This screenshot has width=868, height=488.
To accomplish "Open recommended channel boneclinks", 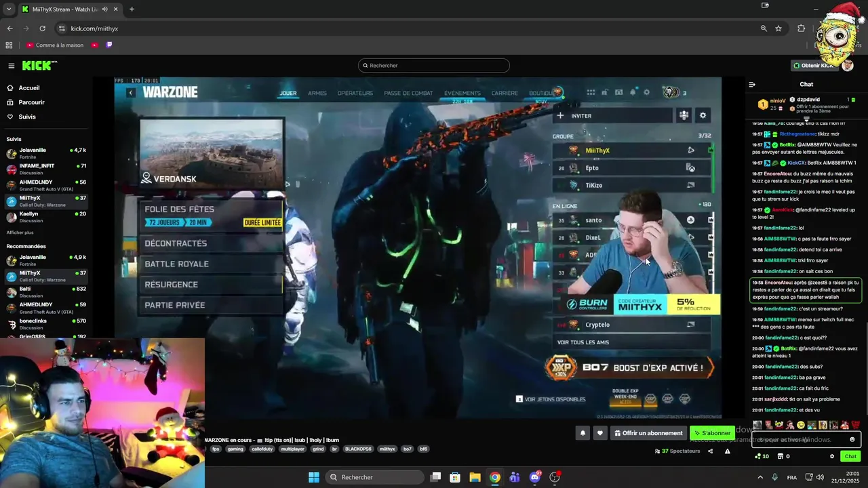I will (46, 324).
